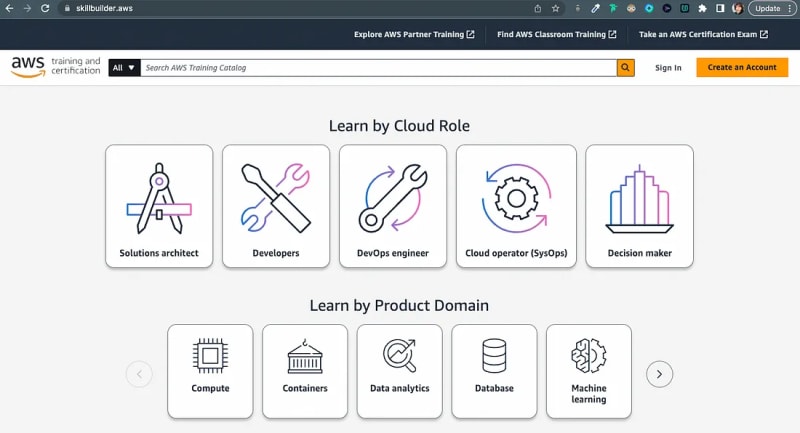Choose the Decision maker chart icon
Viewport: 800px width, 433px height.
[639, 199]
